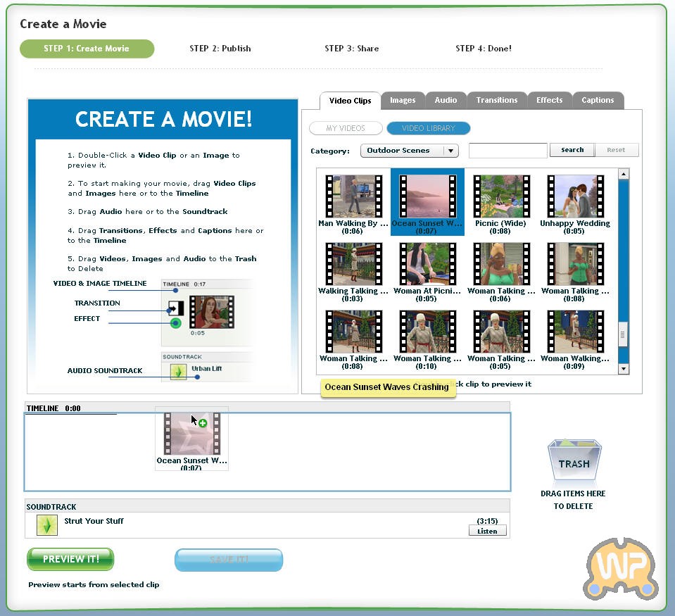The image size is (675, 616).
Task: Switch to MY VIDEOS view
Action: point(346,129)
